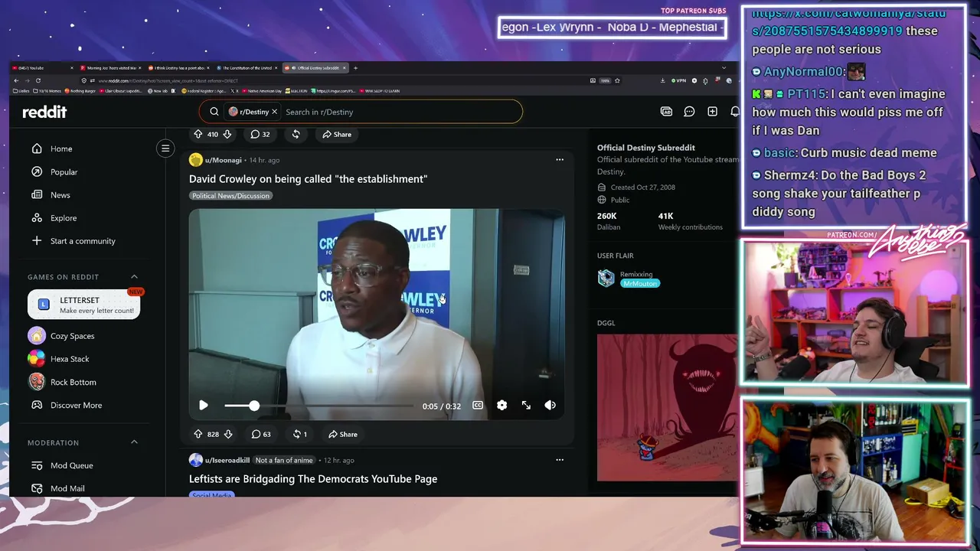Switch to the Morning Joe browser tab
The image size is (980, 551).
pyautogui.click(x=111, y=68)
